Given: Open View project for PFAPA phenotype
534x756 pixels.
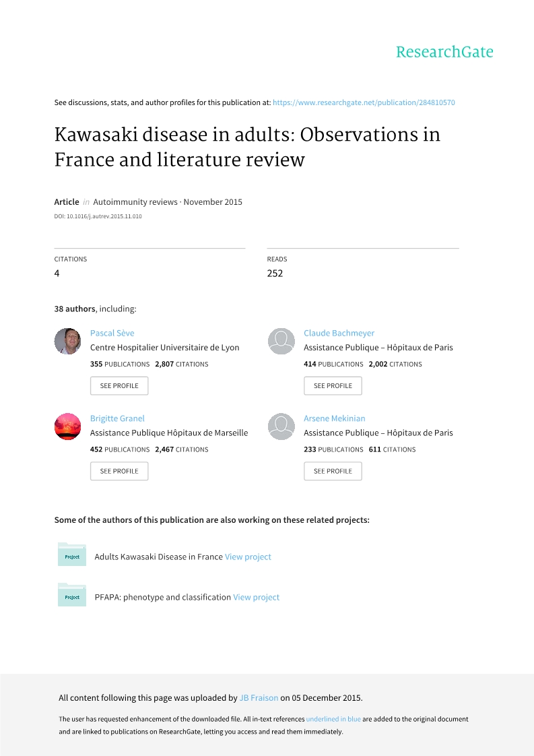Looking at the screenshot, I should (256, 598).
